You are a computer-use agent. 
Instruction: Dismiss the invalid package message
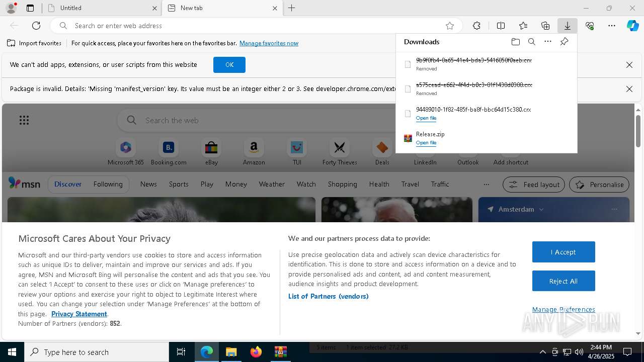click(629, 89)
